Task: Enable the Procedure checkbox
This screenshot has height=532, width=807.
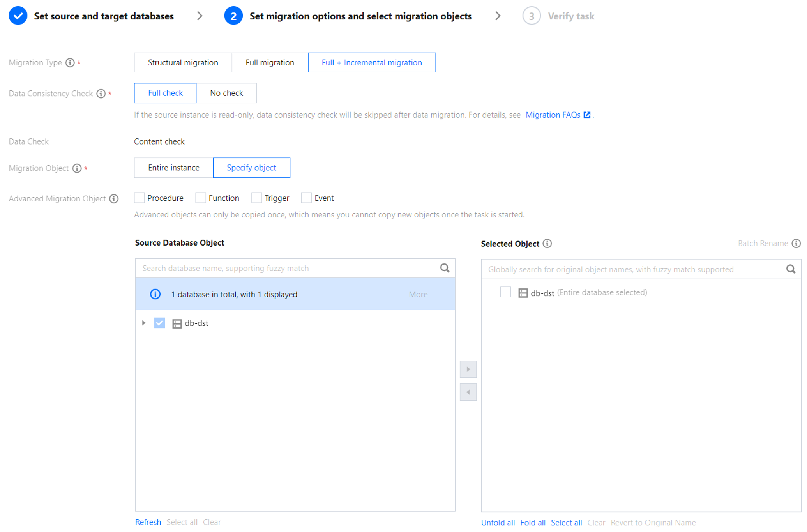Action: (x=140, y=198)
